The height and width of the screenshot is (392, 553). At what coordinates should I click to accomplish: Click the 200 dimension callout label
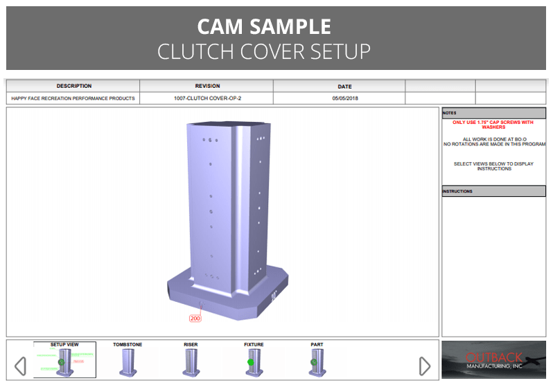195,318
